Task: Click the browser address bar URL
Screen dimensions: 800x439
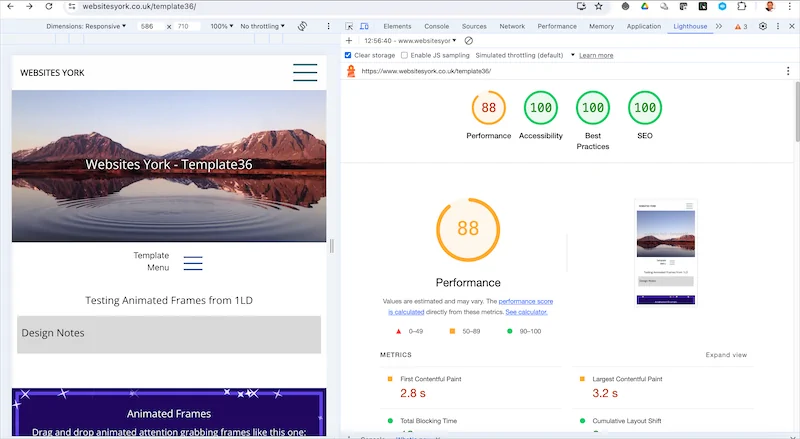Action: tap(139, 7)
